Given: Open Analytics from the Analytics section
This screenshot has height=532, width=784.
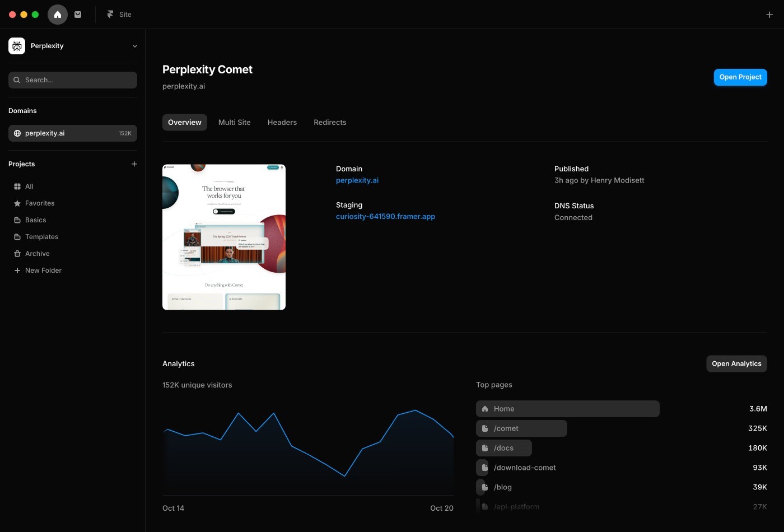Looking at the screenshot, I should tap(736, 363).
